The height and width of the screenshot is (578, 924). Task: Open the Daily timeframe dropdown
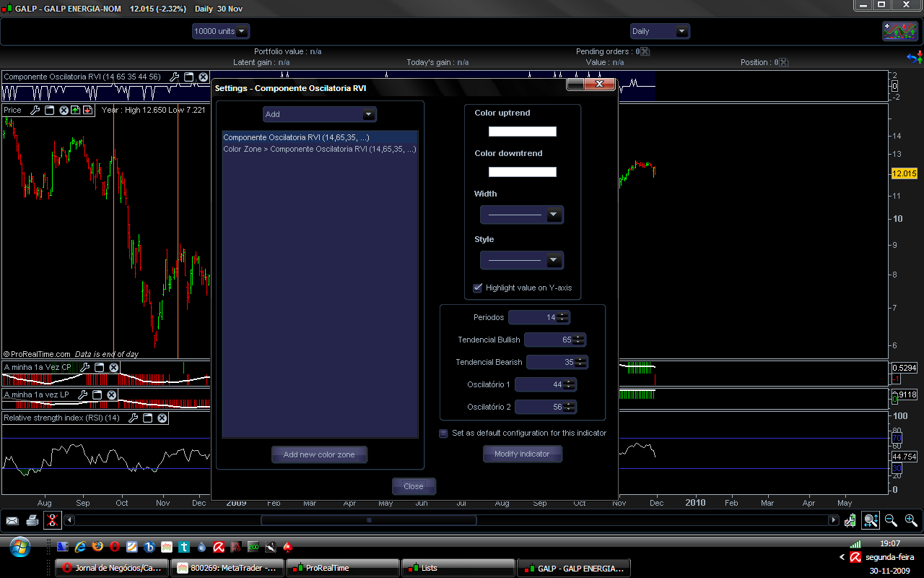coord(660,31)
